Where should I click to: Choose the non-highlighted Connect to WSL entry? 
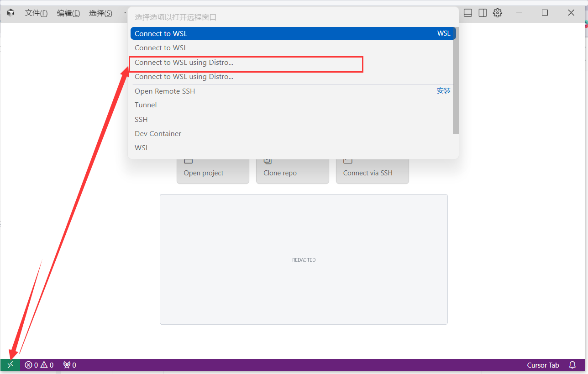(293, 47)
